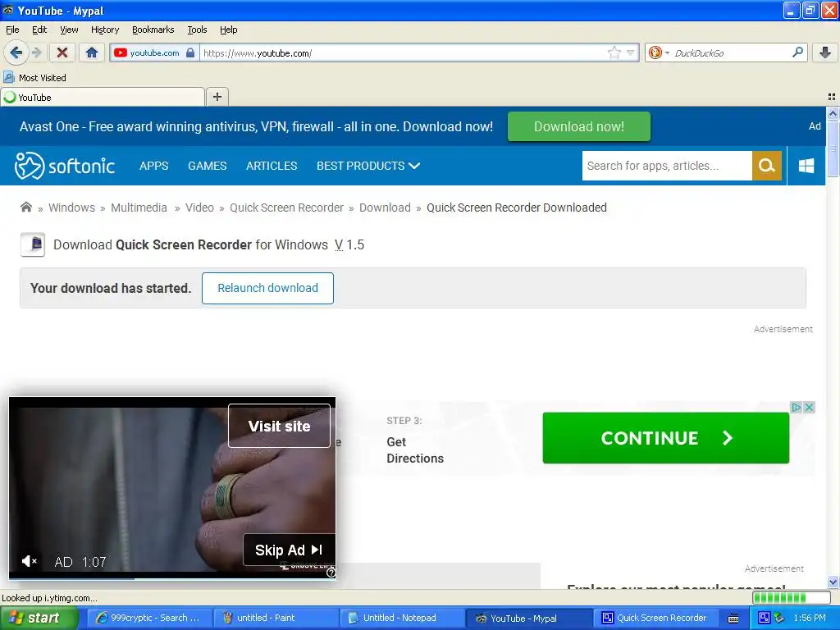Click the Softonic logo
This screenshot has height=630, width=840.
click(x=64, y=166)
